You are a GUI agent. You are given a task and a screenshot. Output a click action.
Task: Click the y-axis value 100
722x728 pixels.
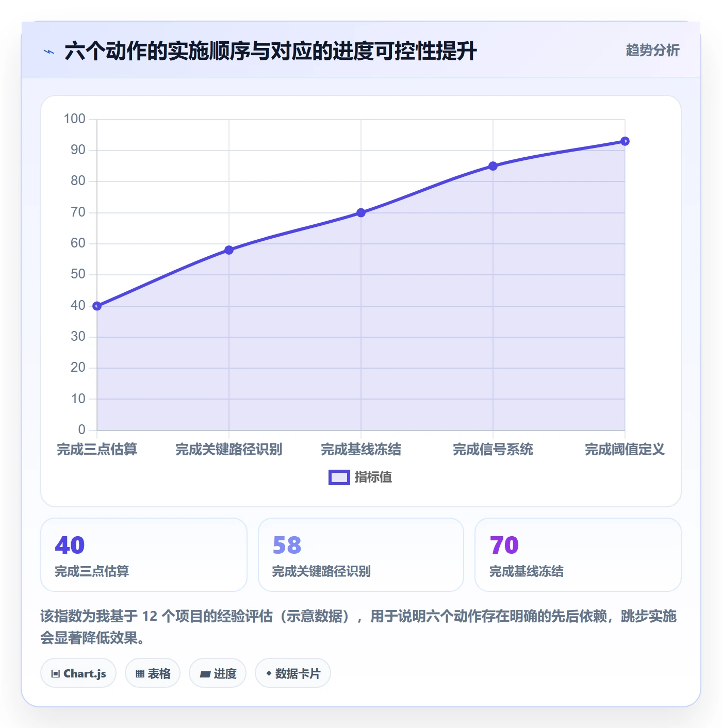coord(74,119)
